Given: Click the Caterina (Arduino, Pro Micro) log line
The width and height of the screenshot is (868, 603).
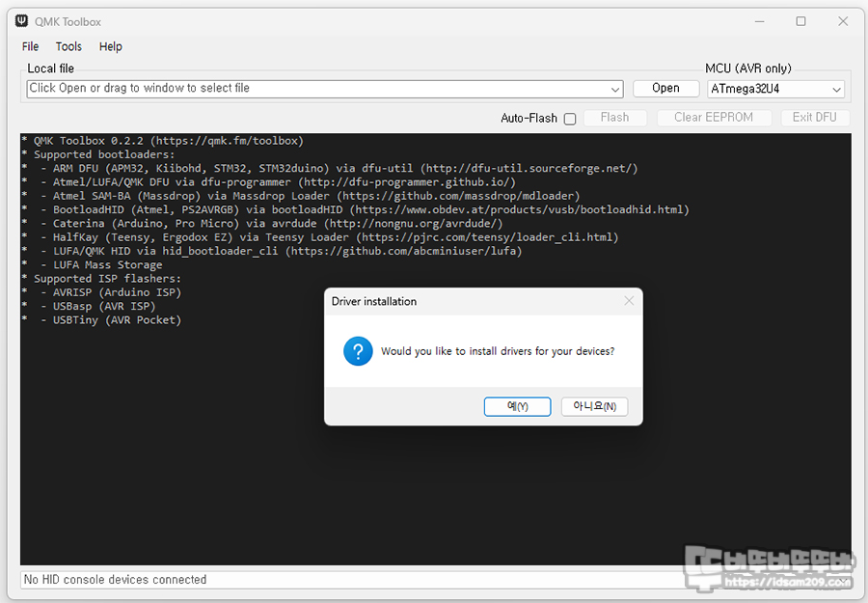Looking at the screenshot, I should (262, 224).
